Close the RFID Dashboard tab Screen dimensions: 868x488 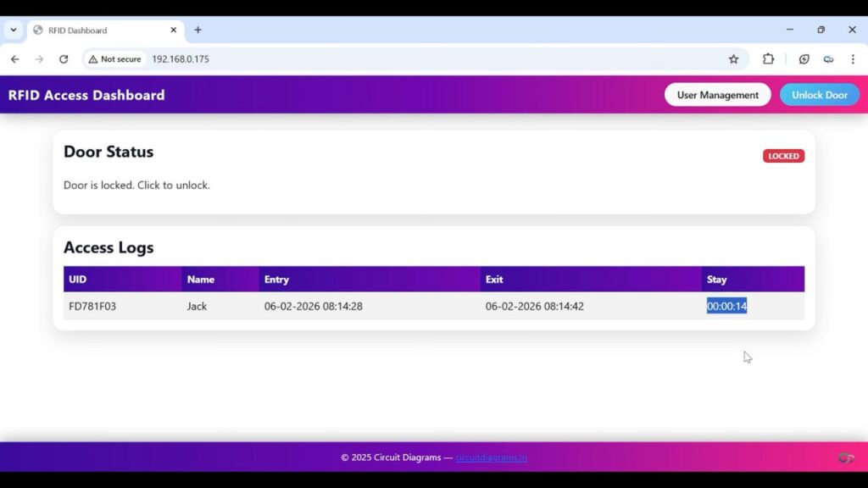click(173, 30)
